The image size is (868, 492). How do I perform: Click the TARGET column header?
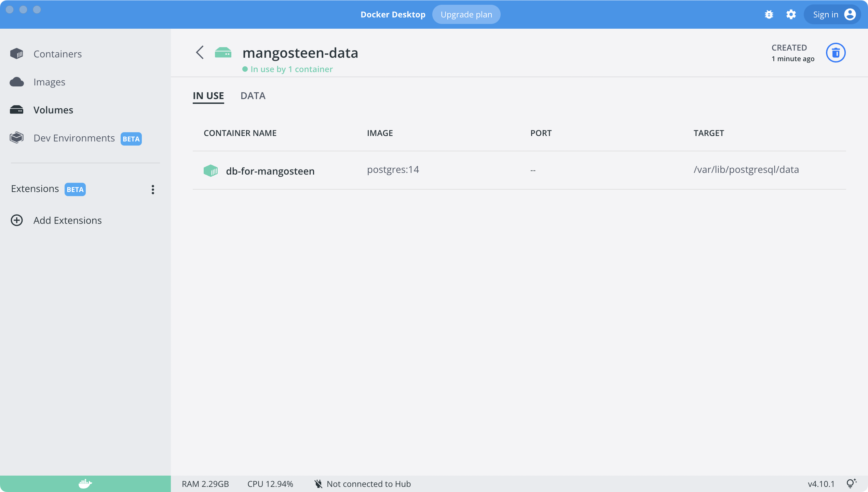[709, 133]
